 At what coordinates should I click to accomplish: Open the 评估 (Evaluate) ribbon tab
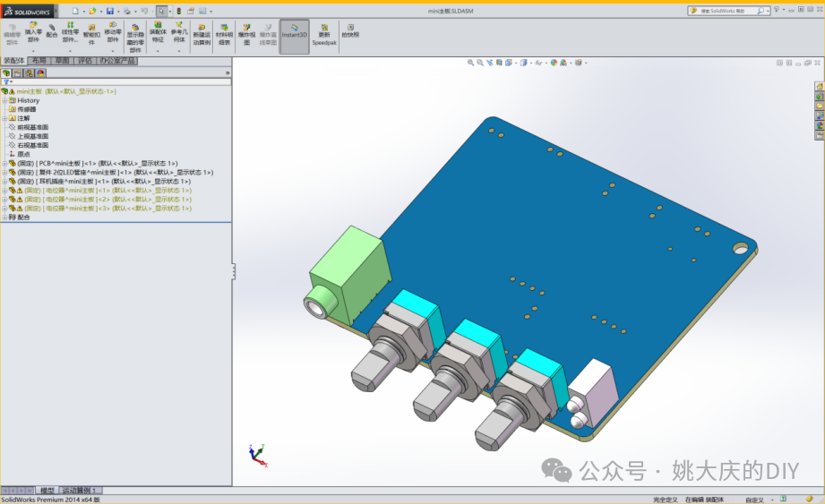(x=85, y=61)
